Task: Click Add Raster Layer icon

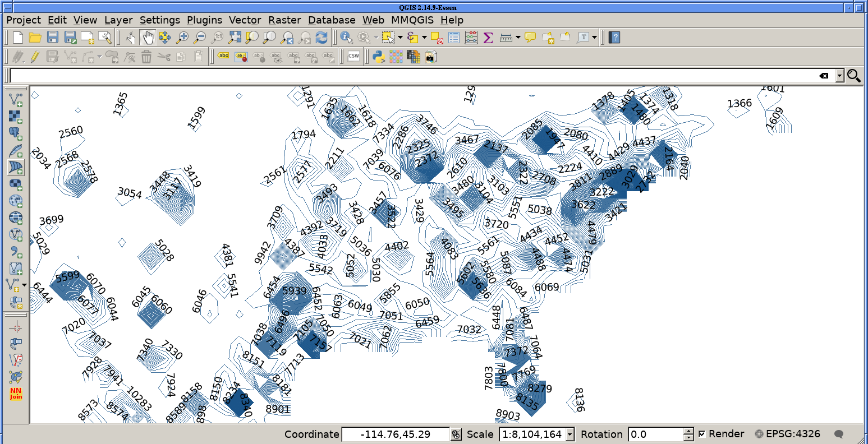Action: (x=16, y=117)
